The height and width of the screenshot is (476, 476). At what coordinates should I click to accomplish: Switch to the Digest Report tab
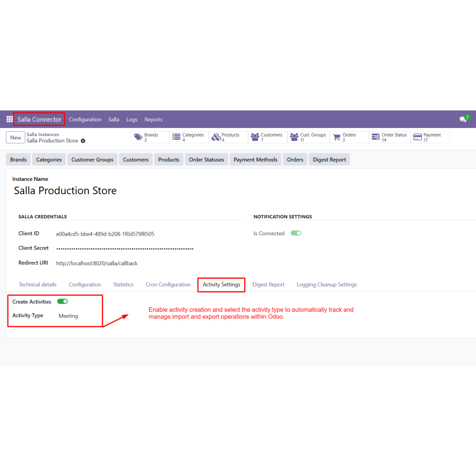[x=268, y=285]
